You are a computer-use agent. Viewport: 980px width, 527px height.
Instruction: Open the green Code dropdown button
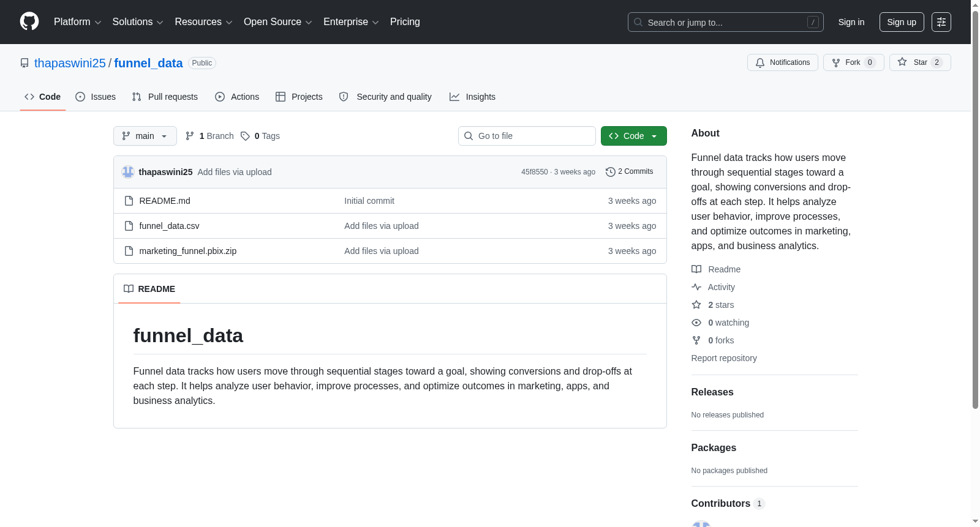coord(634,136)
